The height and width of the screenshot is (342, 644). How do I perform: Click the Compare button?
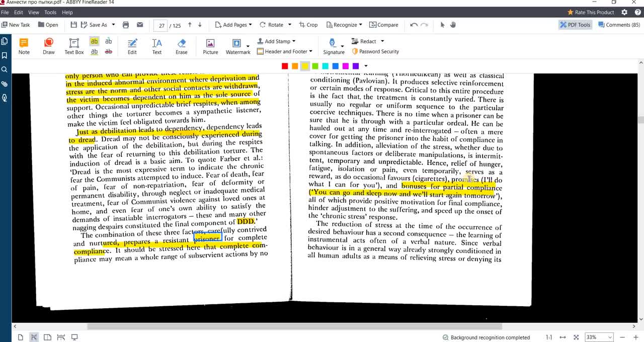(384, 25)
